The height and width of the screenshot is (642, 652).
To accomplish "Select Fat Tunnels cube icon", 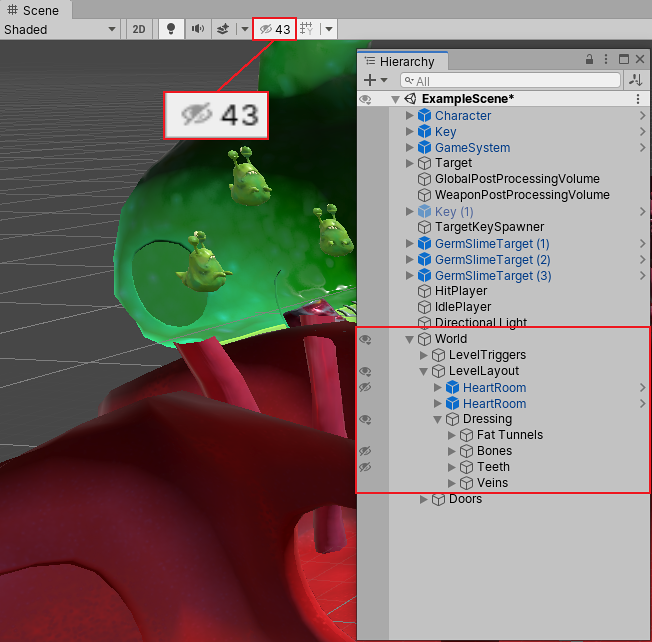I will [x=466, y=435].
